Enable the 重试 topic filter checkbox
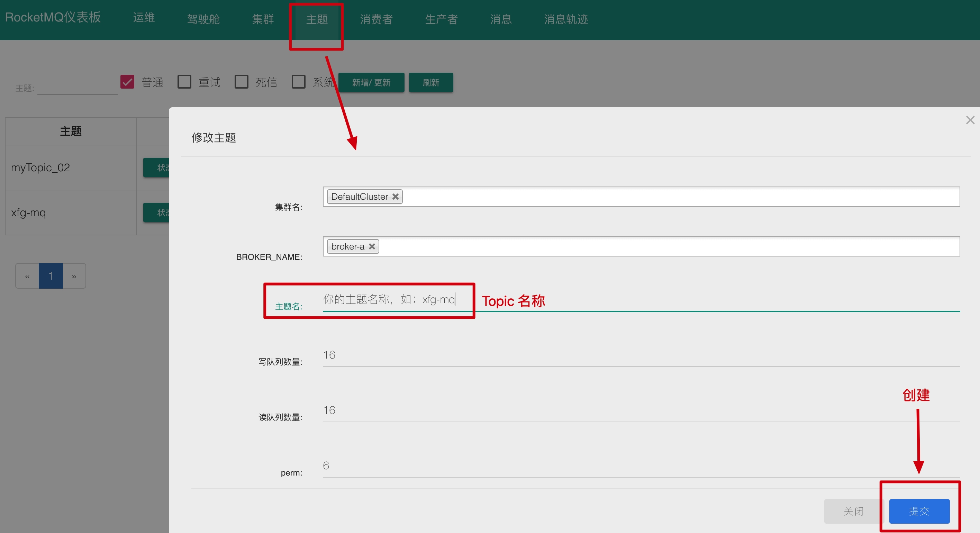Image resolution: width=980 pixels, height=533 pixels. coord(184,82)
